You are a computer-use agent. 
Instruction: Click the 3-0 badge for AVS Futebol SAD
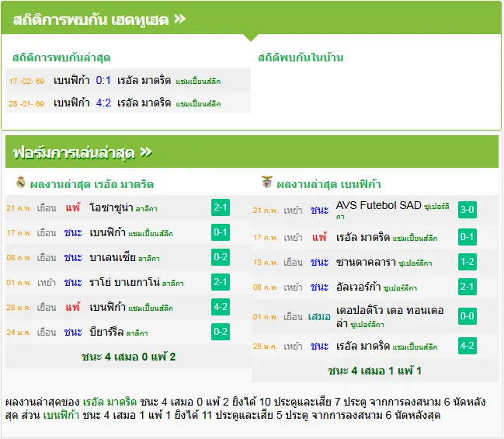tap(468, 210)
